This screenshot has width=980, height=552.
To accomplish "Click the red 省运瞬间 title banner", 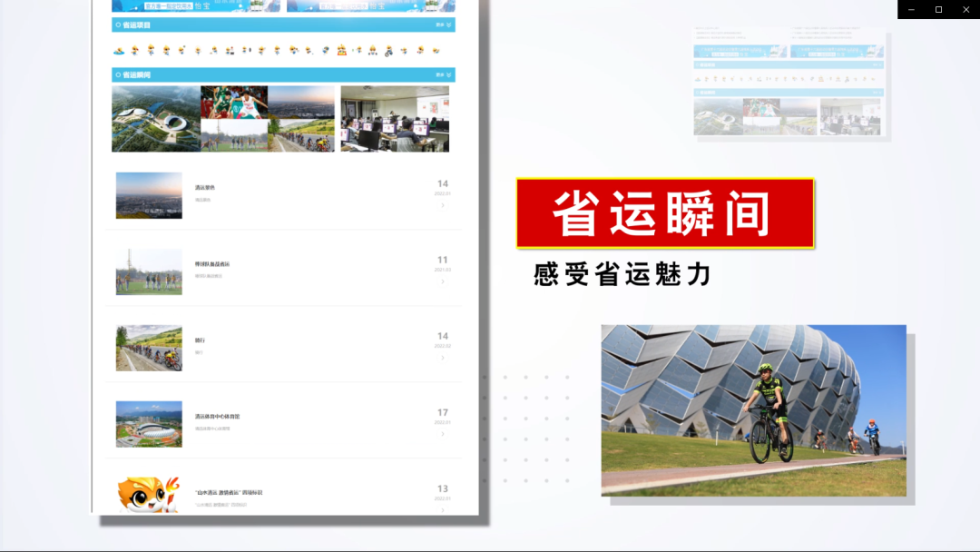I will pos(665,213).
